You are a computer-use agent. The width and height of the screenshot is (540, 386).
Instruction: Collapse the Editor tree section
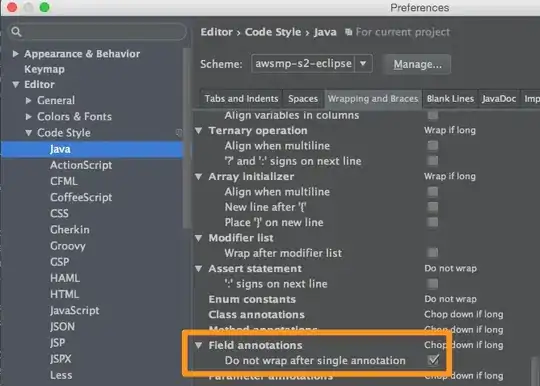[16, 84]
